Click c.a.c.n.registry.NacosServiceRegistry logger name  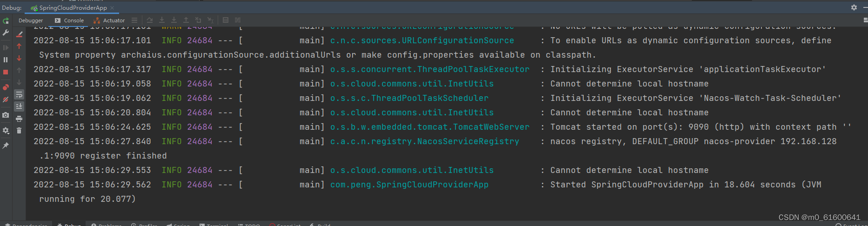click(x=425, y=141)
